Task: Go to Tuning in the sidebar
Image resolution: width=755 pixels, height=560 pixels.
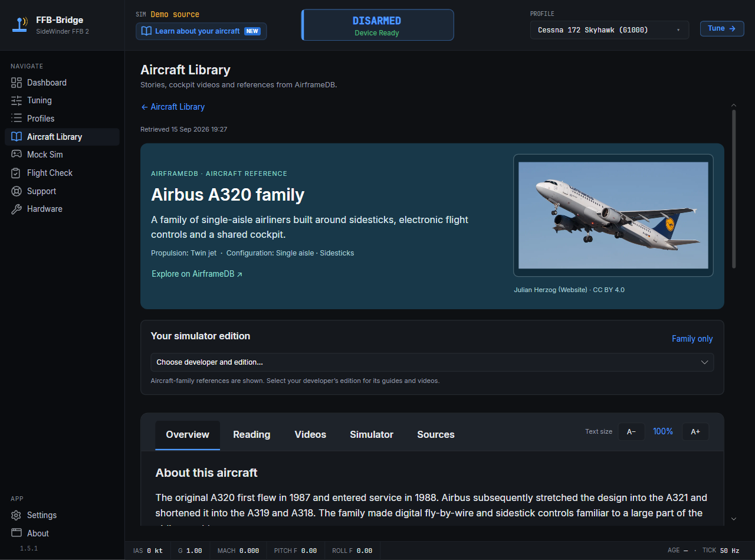Action: (62, 100)
